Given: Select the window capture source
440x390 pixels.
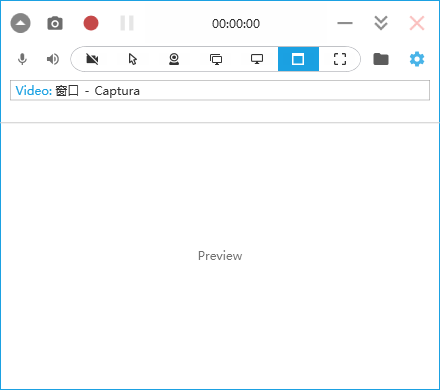Looking at the screenshot, I should point(298,59).
